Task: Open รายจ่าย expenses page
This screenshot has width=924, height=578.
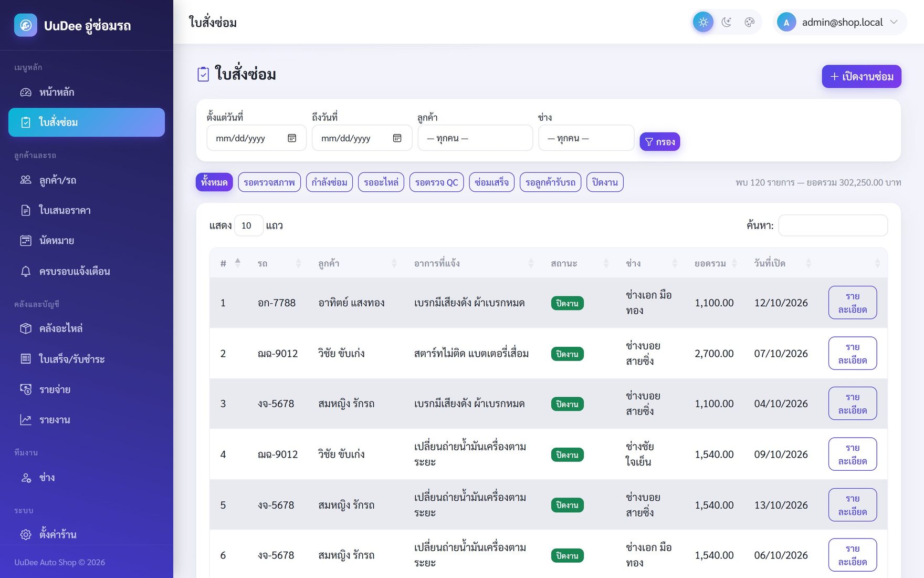Action: (87, 389)
